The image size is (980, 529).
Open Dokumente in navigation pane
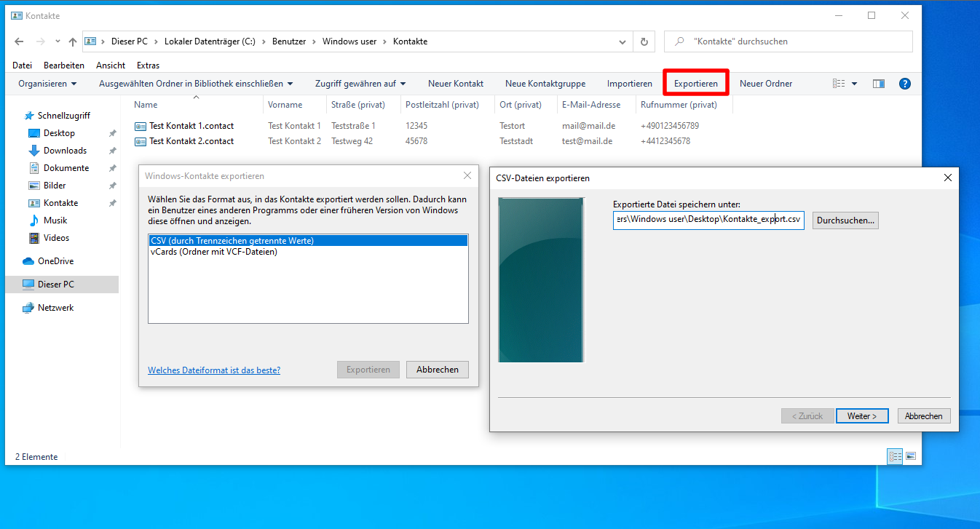click(66, 168)
